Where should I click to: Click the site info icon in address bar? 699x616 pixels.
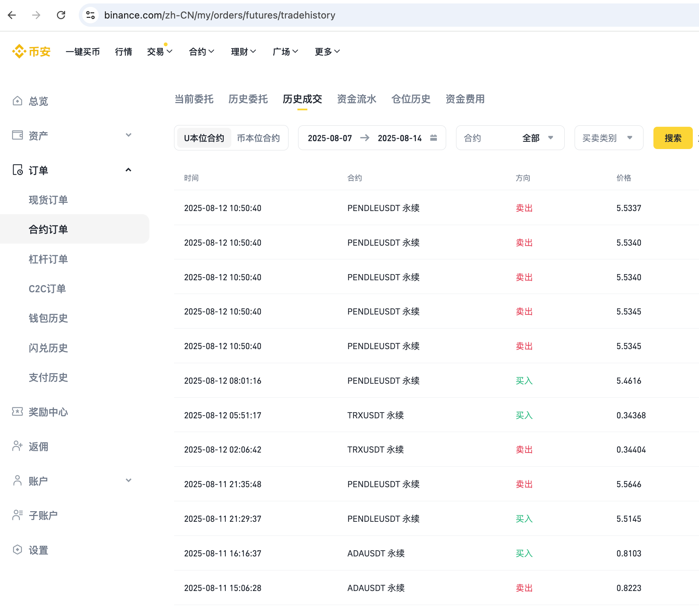pos(90,15)
